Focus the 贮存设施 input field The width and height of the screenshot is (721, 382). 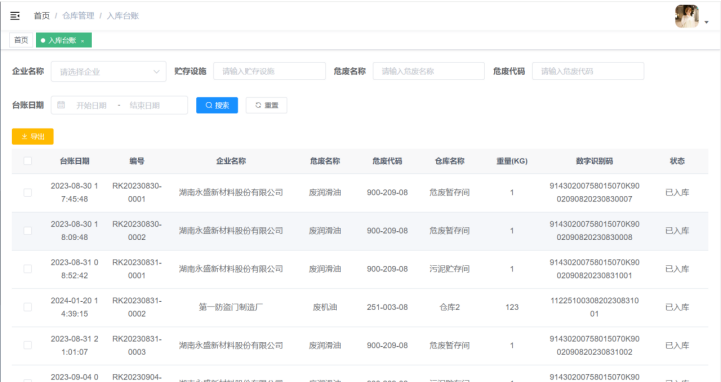(x=269, y=71)
